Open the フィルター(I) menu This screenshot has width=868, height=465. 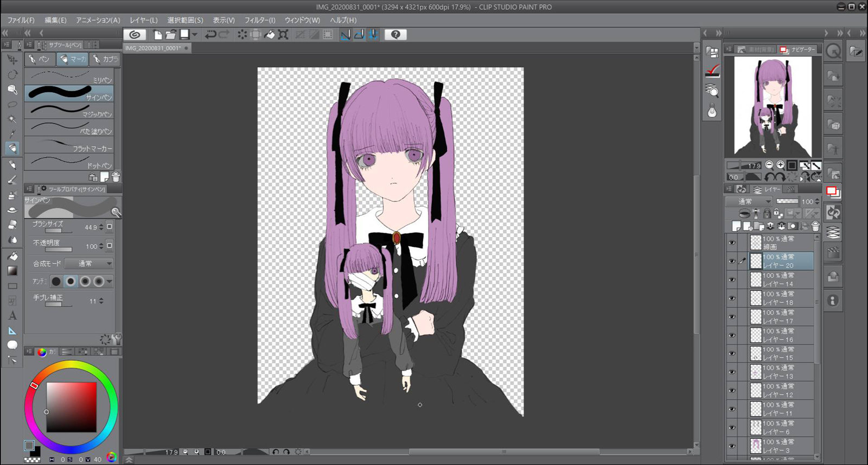[260, 20]
